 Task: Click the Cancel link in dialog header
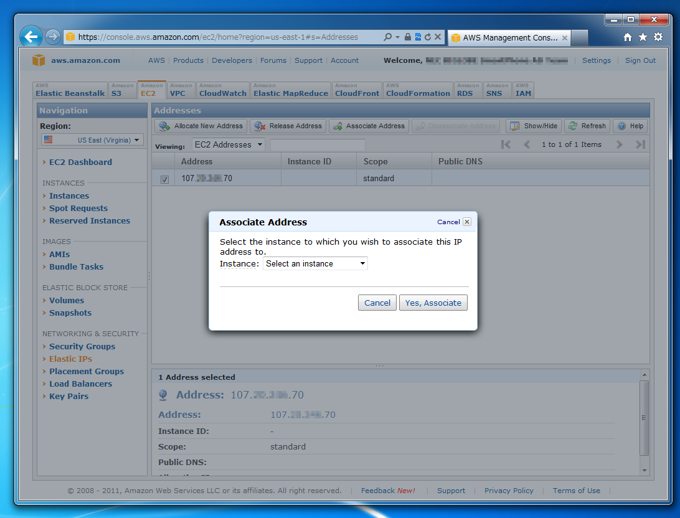point(448,222)
